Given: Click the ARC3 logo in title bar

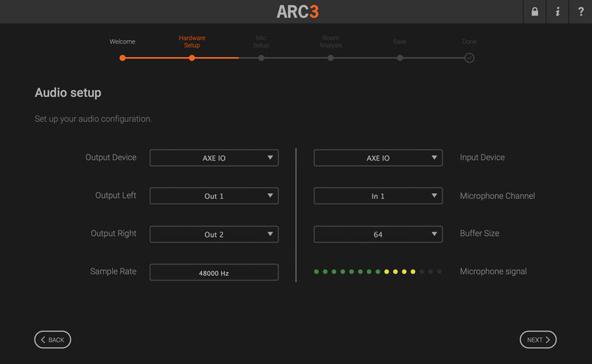Looking at the screenshot, I should click(x=297, y=12).
